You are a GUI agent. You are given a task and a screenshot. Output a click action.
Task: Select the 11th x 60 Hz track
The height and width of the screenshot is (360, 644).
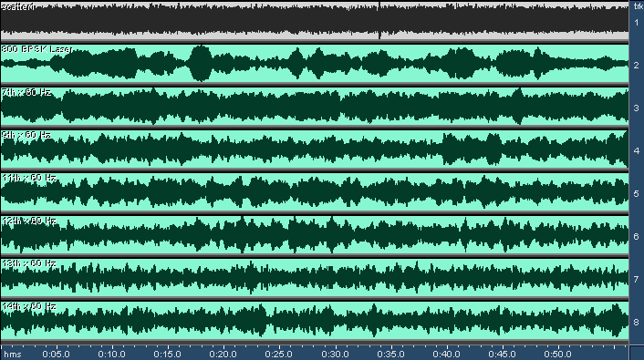coord(314,191)
